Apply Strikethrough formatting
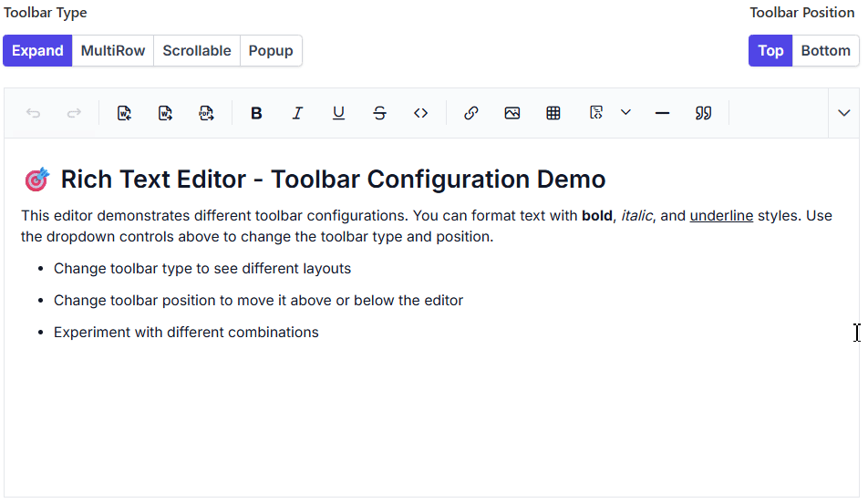The width and height of the screenshot is (868, 503). (379, 113)
